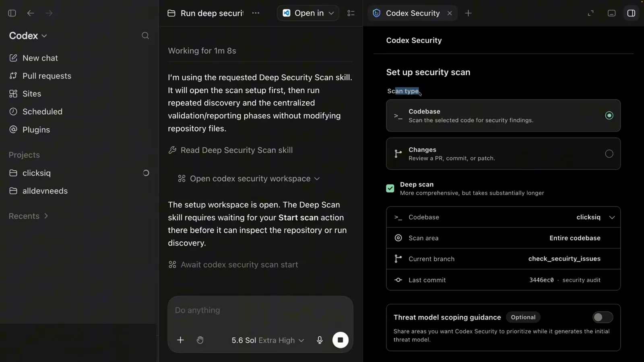644x362 pixels.
Task: Click the Current branch row
Action: point(503,259)
